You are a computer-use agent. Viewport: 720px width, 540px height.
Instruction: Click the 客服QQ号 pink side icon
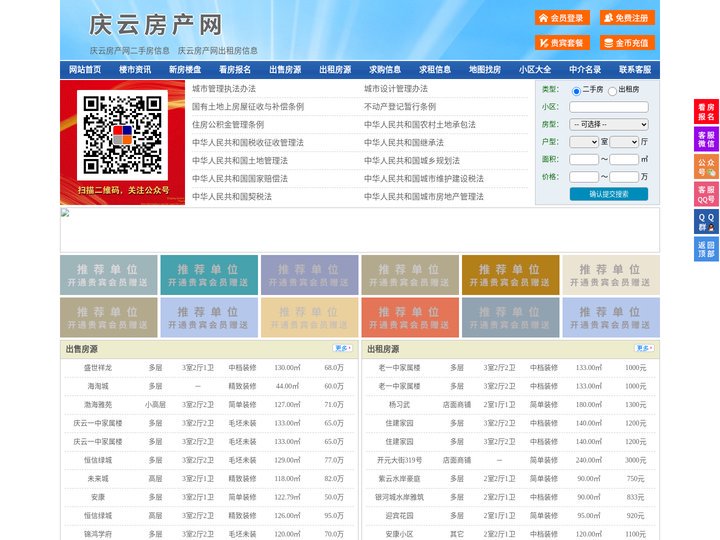point(706,194)
